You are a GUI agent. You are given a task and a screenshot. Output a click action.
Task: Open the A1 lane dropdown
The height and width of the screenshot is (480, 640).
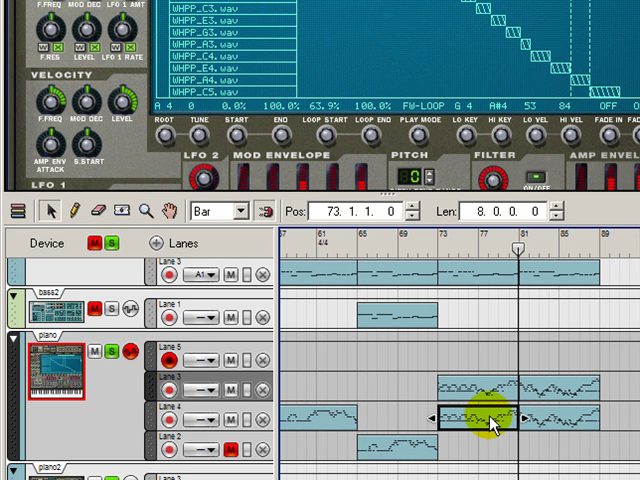pos(201,275)
